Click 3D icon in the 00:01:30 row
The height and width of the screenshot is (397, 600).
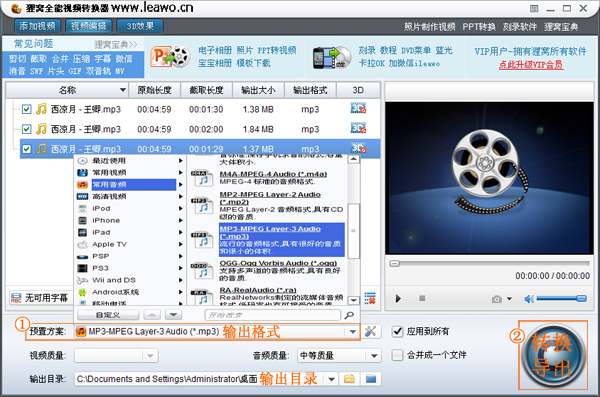pos(358,108)
